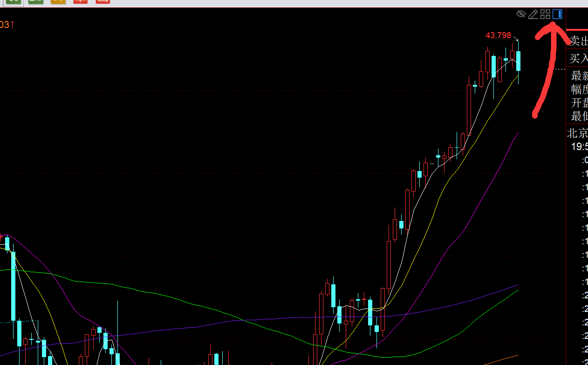
Task: Select the last cyan candlestick at the peak
Action: [518, 61]
